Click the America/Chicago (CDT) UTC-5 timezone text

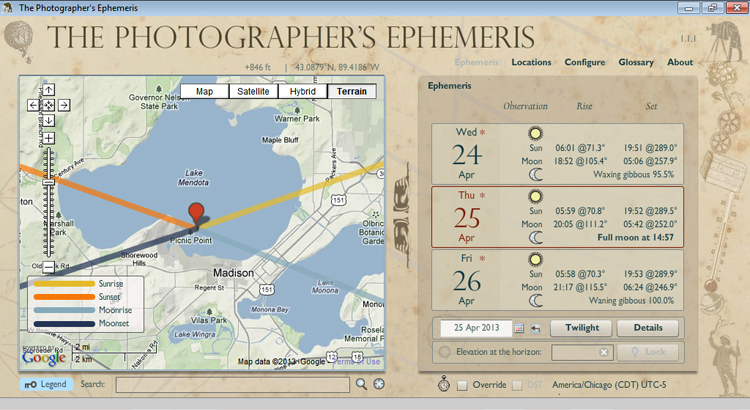(x=609, y=385)
